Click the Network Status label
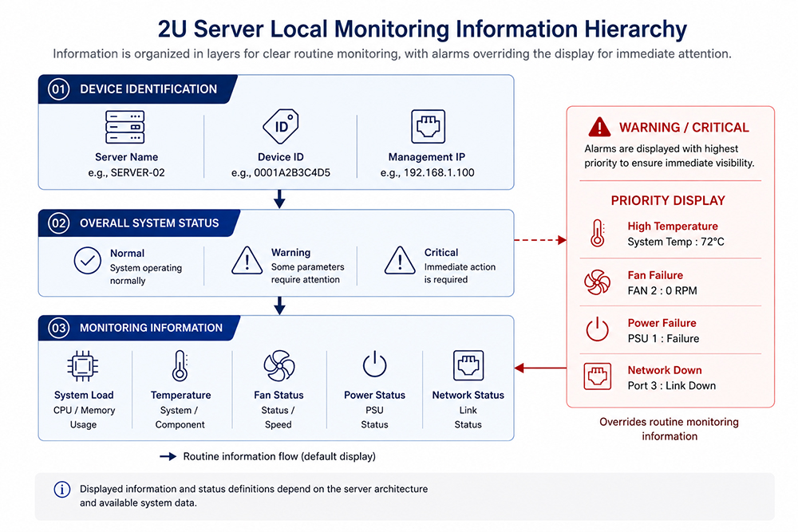The height and width of the screenshot is (532, 798). [x=468, y=395]
